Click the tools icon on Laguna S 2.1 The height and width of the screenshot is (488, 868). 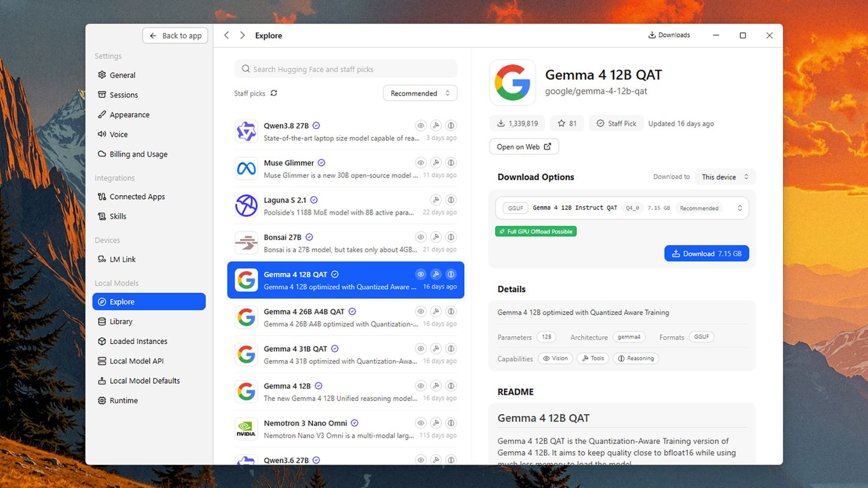click(x=436, y=200)
